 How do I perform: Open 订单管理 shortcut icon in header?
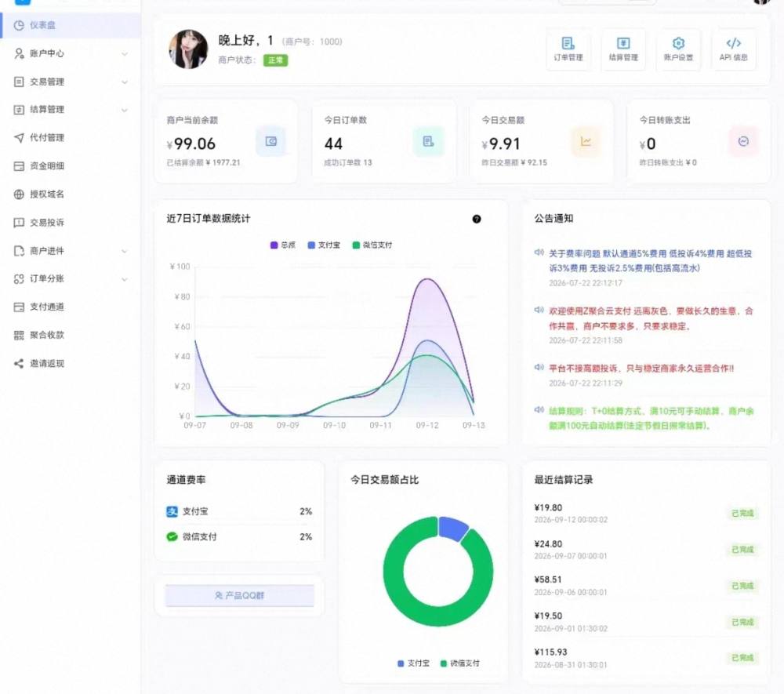(x=568, y=49)
